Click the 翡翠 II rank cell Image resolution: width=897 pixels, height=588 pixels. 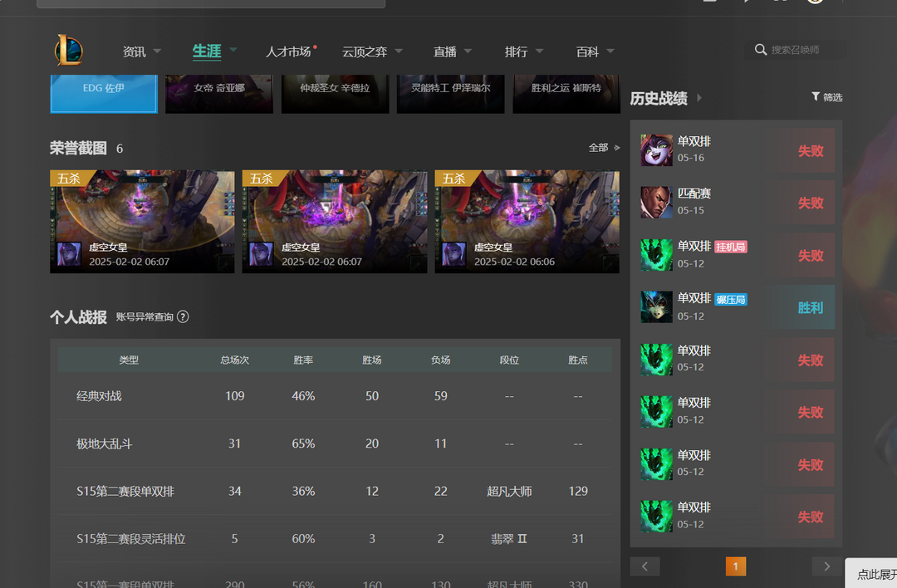click(x=509, y=538)
